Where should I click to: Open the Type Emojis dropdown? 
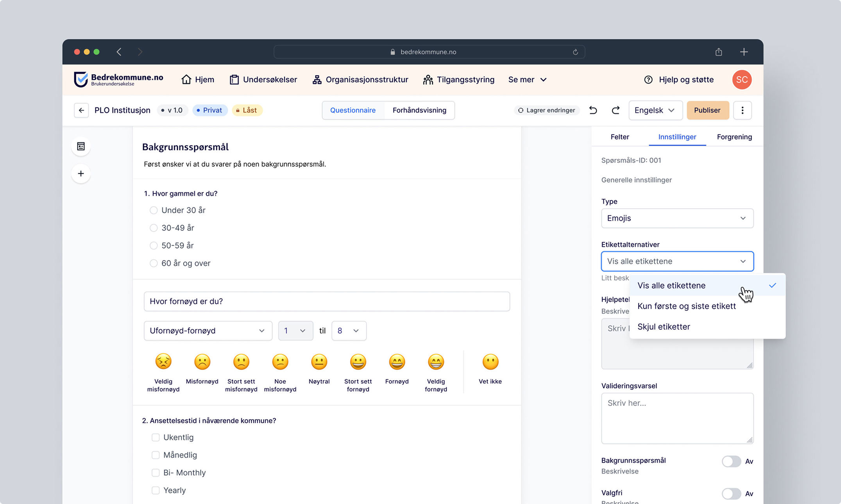(677, 218)
